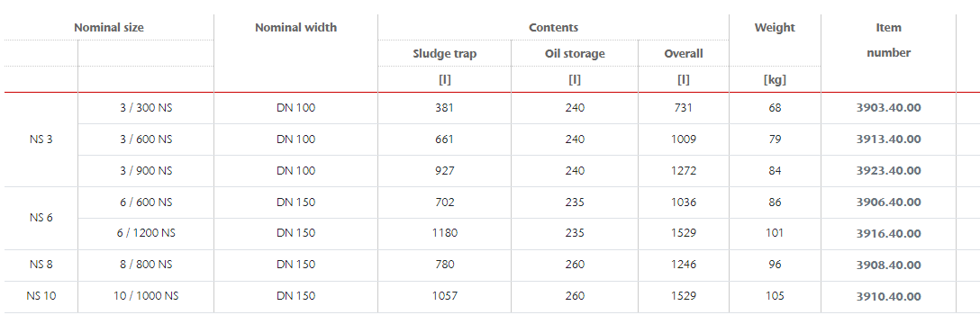This screenshot has width=980, height=324.
Task: Select the Weight column header
Action: click(775, 28)
